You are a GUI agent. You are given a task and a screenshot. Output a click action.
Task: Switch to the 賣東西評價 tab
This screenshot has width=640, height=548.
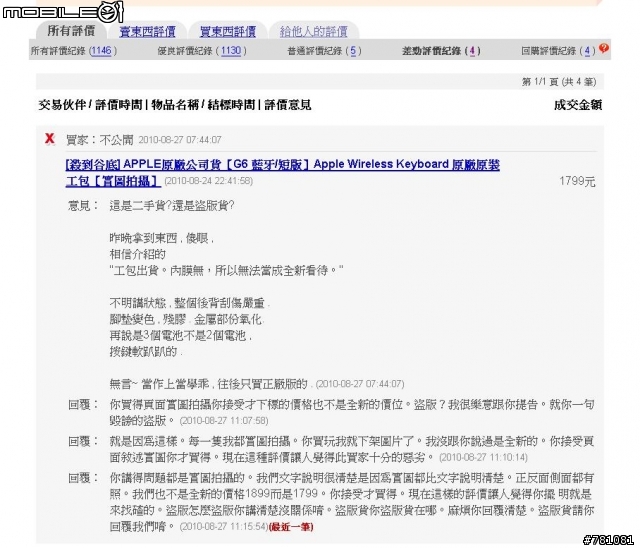(x=147, y=31)
